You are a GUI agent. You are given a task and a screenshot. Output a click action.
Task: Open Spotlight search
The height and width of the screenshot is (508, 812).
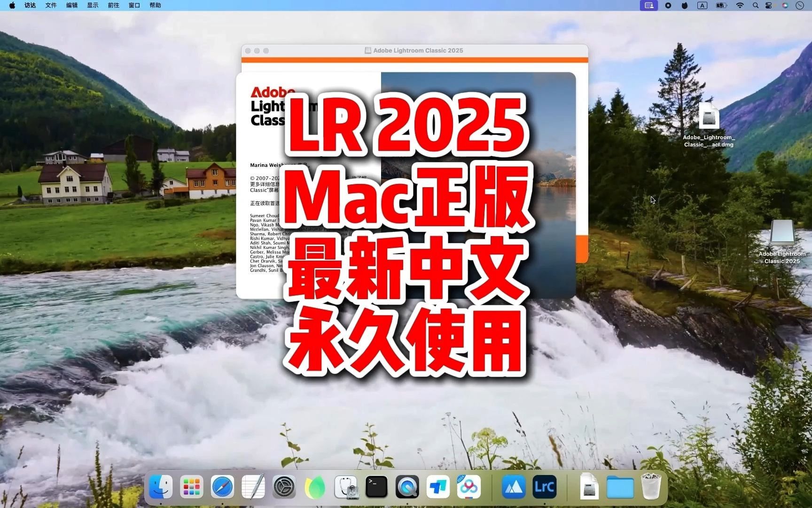tap(755, 5)
